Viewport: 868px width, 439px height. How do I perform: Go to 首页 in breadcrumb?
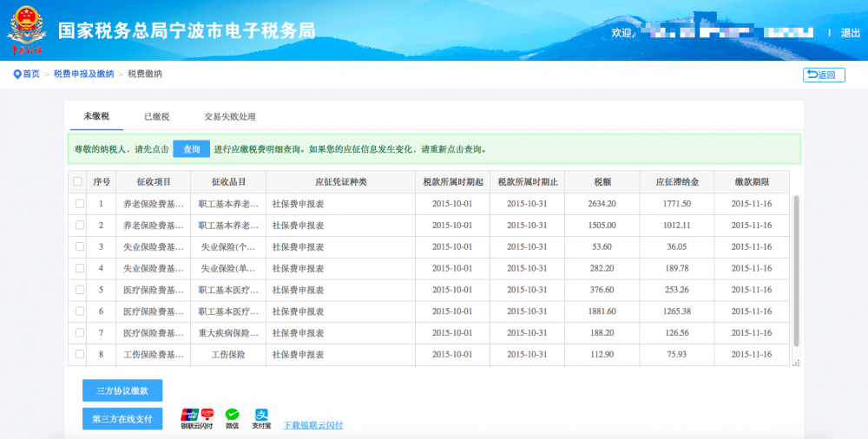coord(31,75)
